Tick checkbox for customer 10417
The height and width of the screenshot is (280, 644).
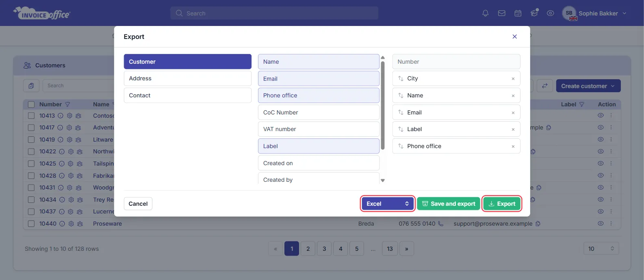pyautogui.click(x=31, y=127)
